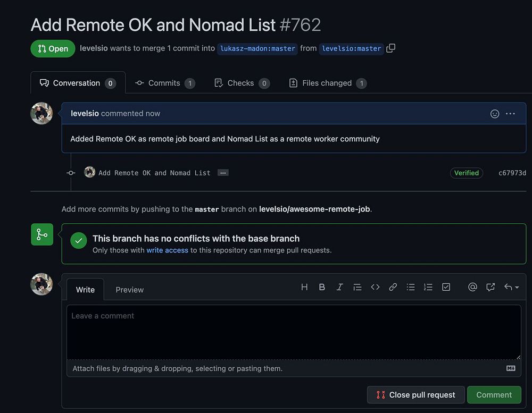
Task: Open commit hash c67973d
Action: (512, 173)
